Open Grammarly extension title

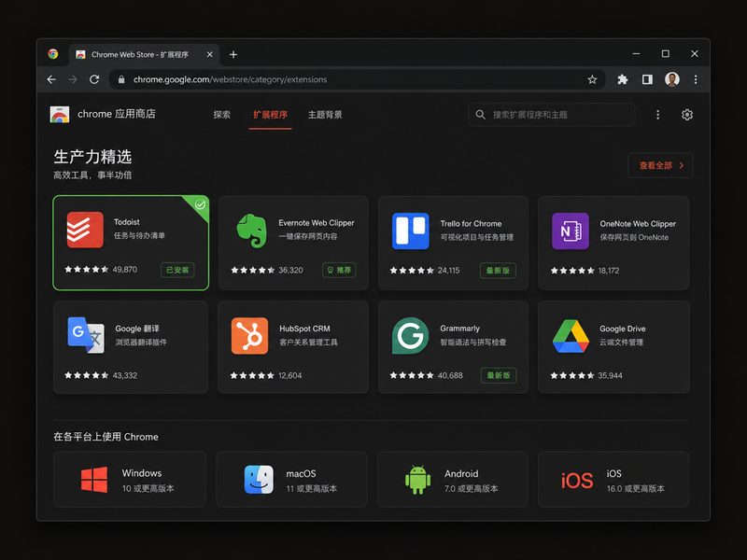tap(459, 329)
